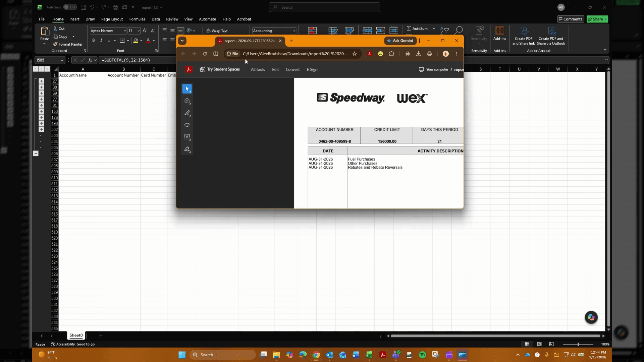Click Create PDF and Share via Outlook

(551, 36)
